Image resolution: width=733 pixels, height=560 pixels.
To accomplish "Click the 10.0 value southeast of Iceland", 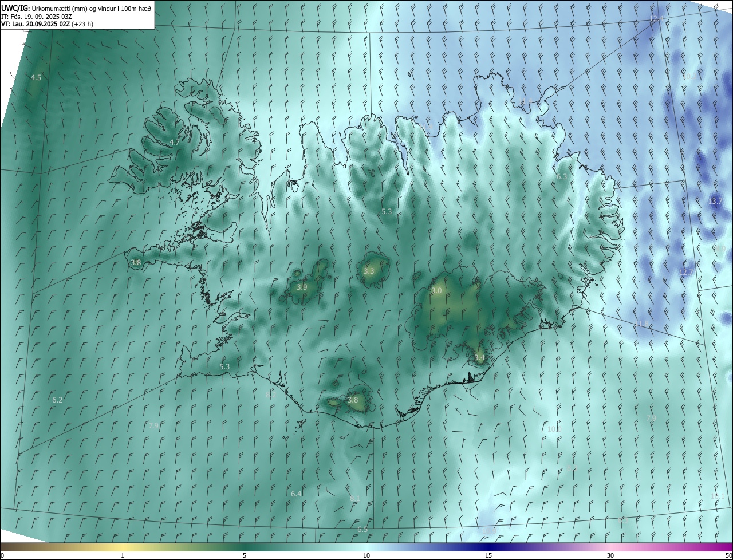I will pos(554,429).
